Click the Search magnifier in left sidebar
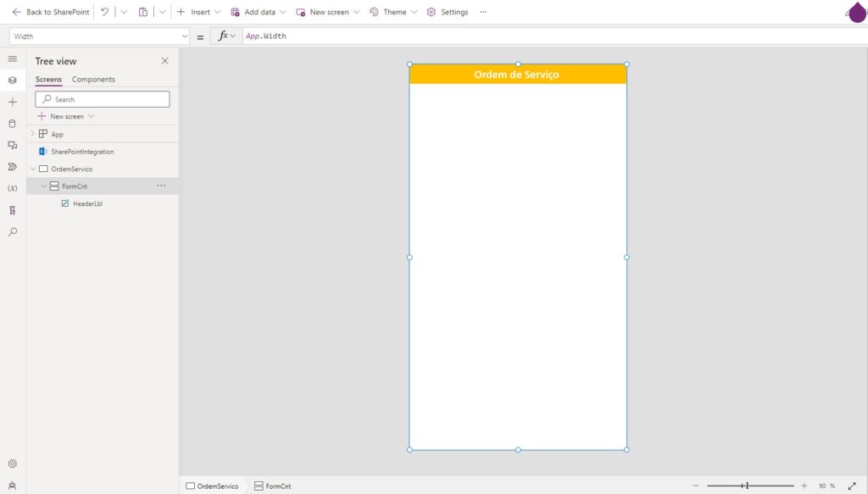Image resolution: width=868 pixels, height=494 pixels. pyautogui.click(x=12, y=231)
